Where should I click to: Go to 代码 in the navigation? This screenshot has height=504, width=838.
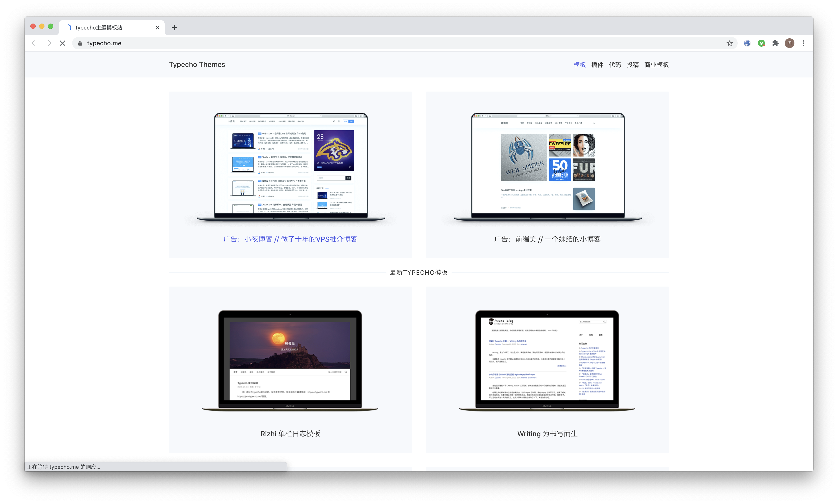pos(615,64)
